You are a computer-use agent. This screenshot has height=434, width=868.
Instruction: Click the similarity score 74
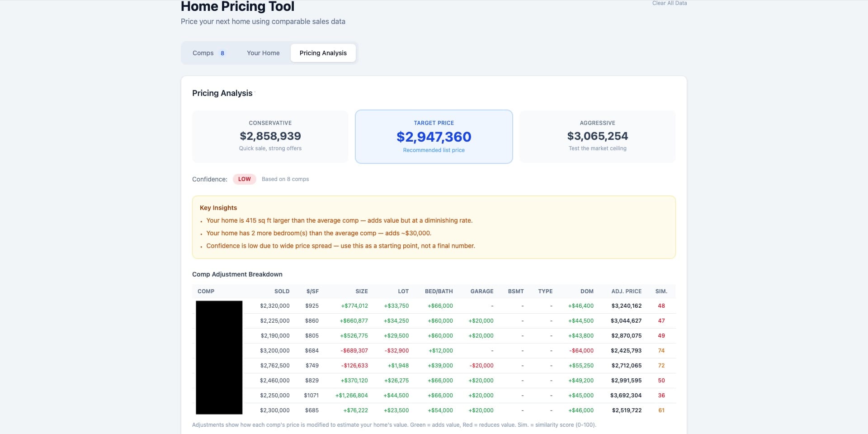point(661,350)
